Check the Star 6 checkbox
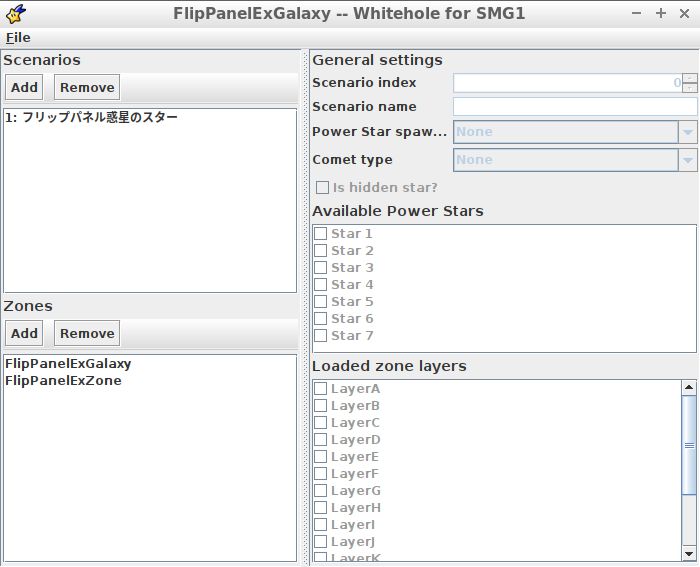The width and height of the screenshot is (700, 567). 321,318
